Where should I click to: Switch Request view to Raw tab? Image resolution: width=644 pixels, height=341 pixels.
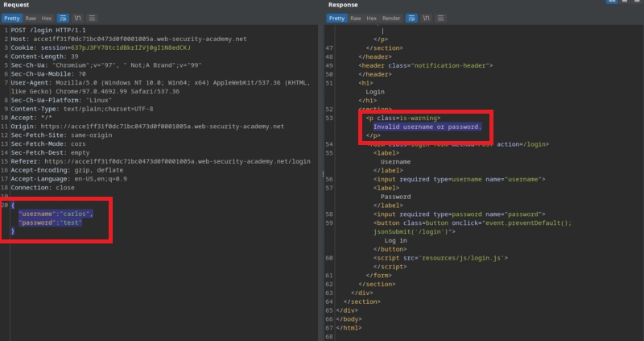click(x=31, y=17)
